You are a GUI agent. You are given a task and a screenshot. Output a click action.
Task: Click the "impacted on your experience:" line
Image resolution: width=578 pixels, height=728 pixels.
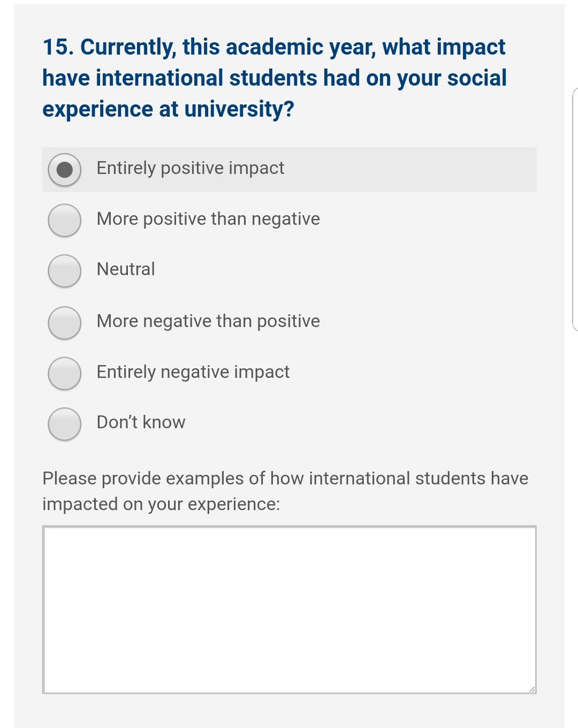pos(161,504)
